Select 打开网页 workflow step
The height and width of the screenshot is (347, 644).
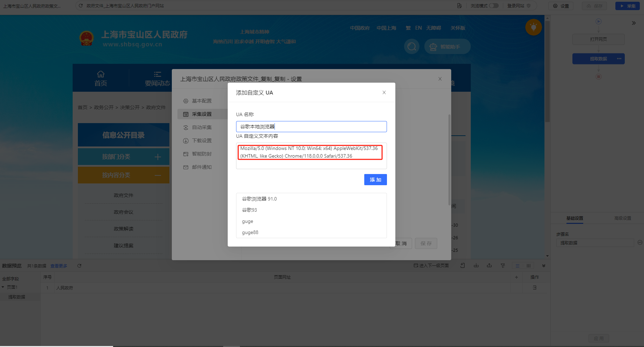[x=599, y=39]
